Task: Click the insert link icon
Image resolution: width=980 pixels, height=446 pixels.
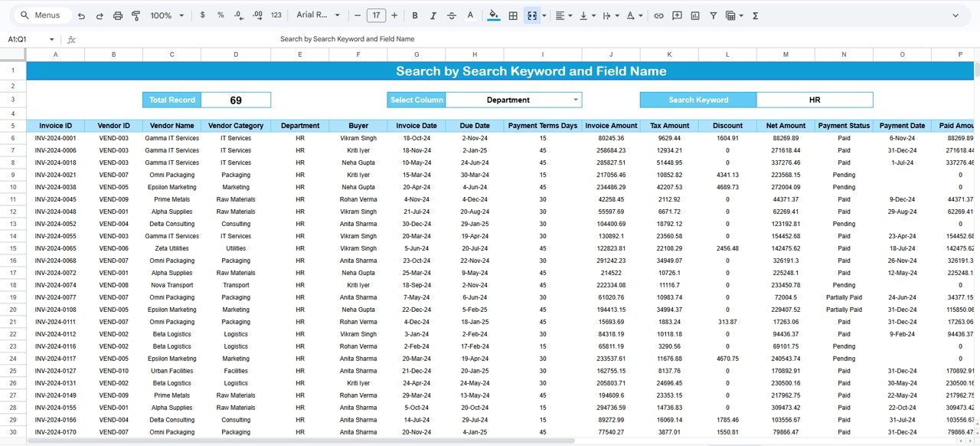Action: coord(658,15)
